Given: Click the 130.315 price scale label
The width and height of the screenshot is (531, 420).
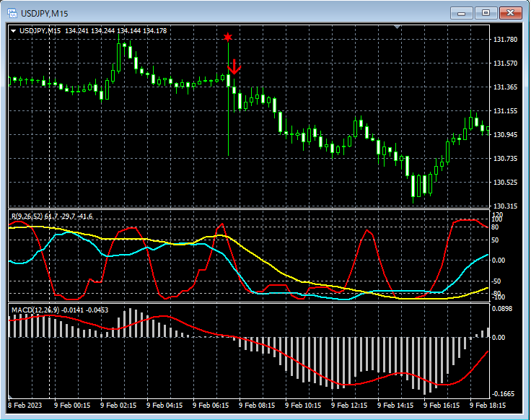Looking at the screenshot, I should point(506,206).
